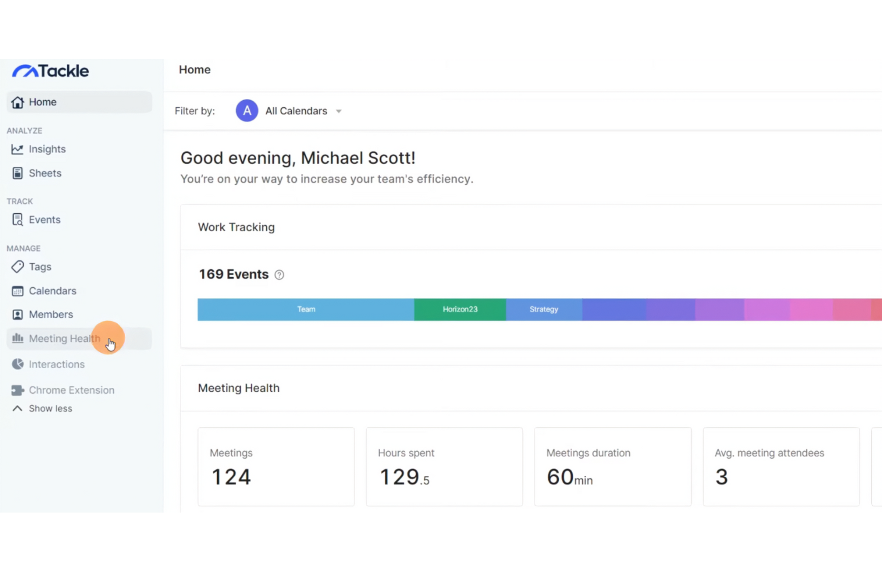
Task: Click the Interactions pie-chart icon
Action: 17,364
